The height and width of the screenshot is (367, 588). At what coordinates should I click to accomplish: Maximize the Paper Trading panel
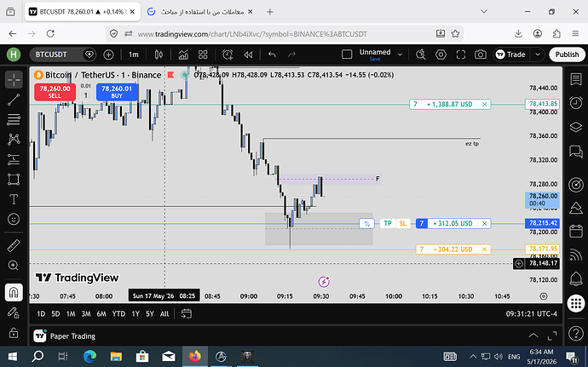(x=552, y=335)
